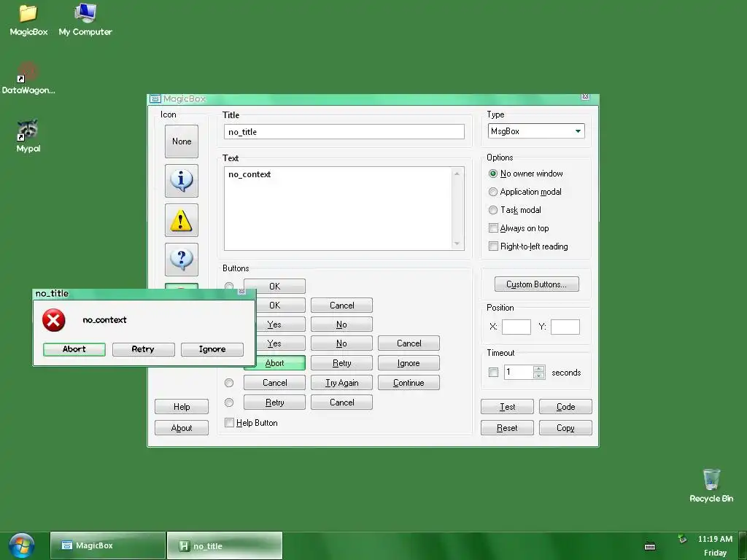Screen dimensions: 747x560
Task: Click the Test button
Action: tap(508, 407)
